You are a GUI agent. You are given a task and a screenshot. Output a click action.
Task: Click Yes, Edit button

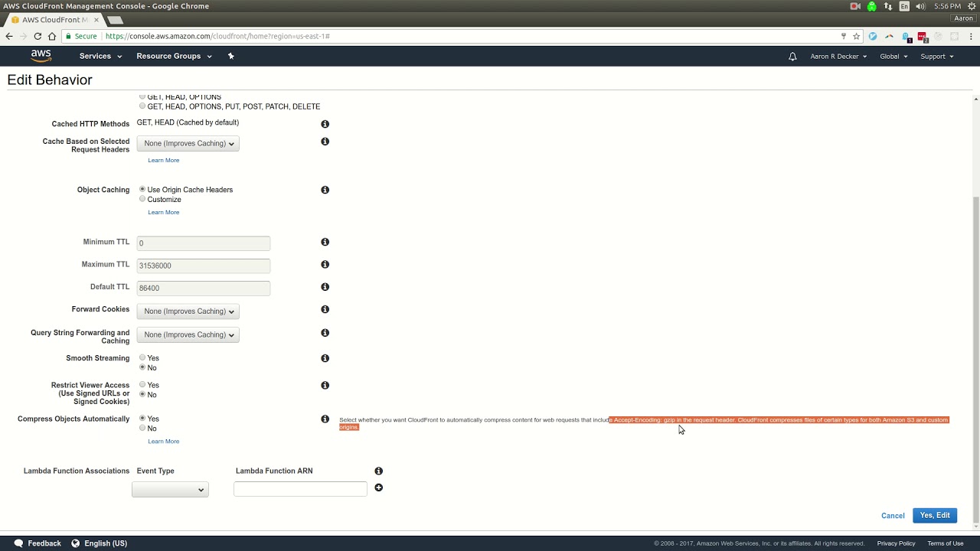[x=935, y=516]
